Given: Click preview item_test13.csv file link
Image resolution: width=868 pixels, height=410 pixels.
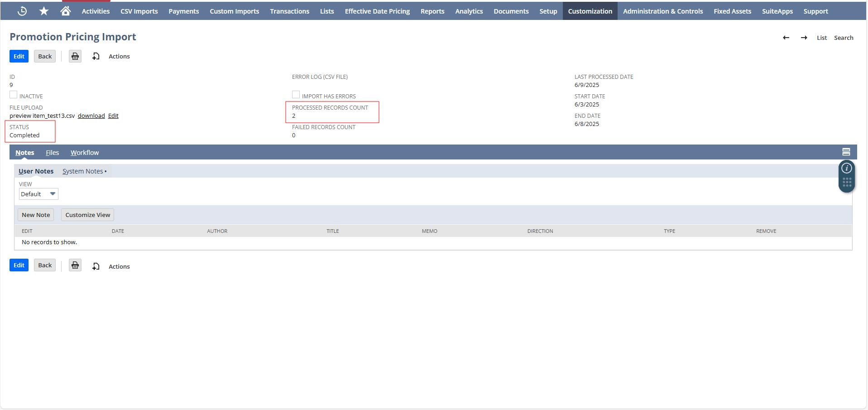Looking at the screenshot, I should point(42,116).
